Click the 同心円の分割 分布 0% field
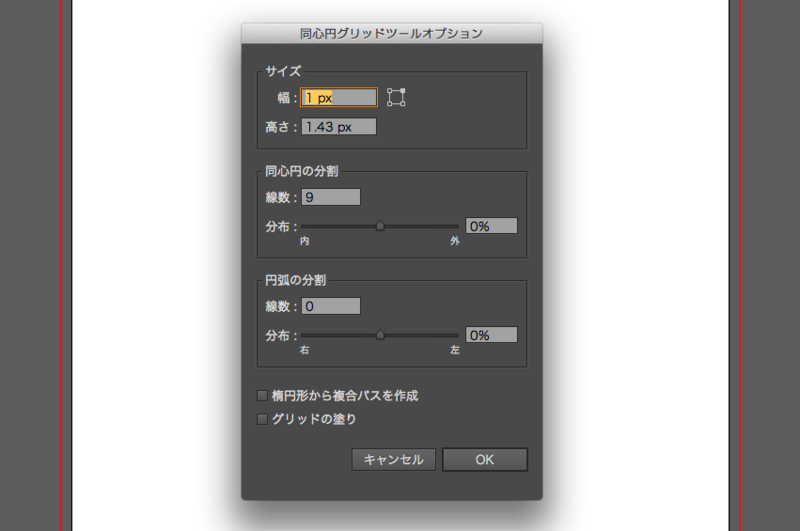The image size is (800, 531). (x=491, y=226)
